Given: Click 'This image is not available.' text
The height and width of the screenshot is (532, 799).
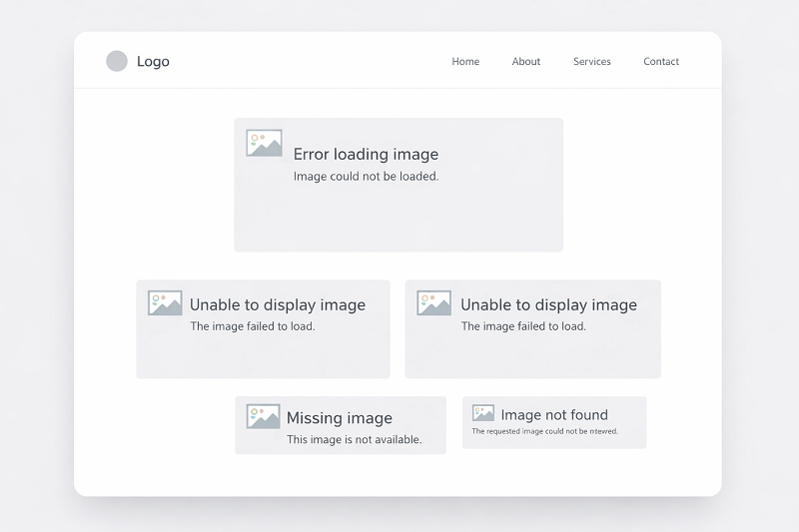Looking at the screenshot, I should point(355,439).
